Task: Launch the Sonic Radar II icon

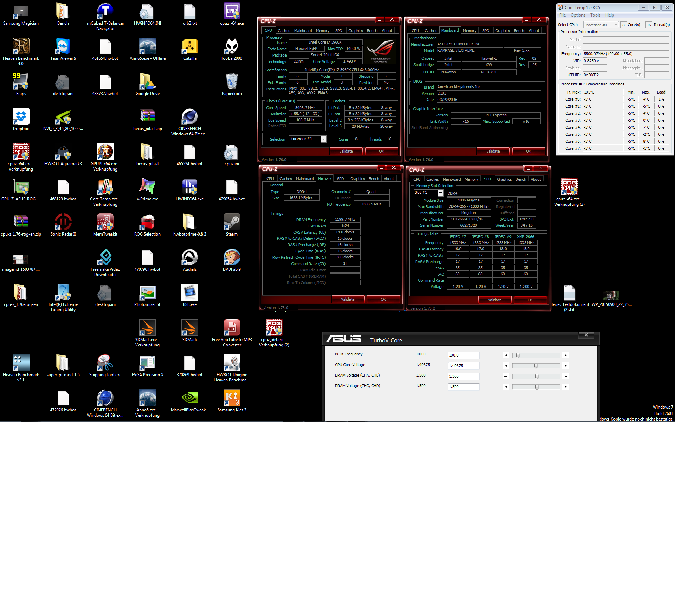Action: click(63, 225)
